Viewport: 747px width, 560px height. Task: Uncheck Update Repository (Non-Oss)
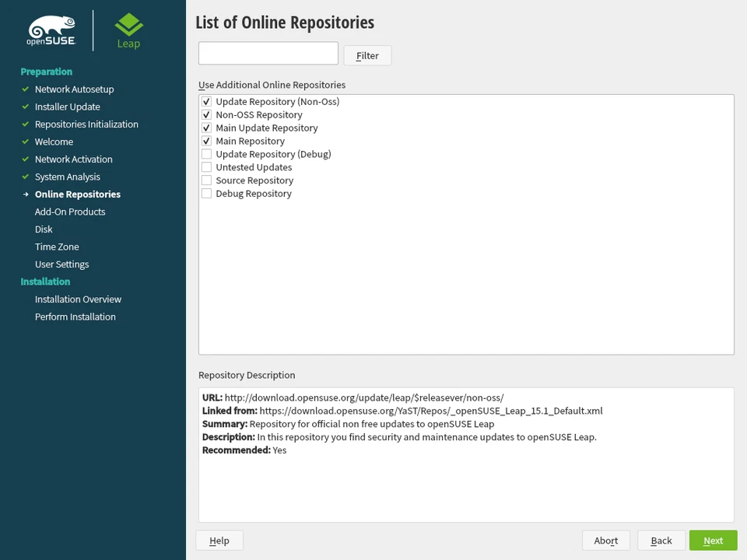tap(206, 101)
